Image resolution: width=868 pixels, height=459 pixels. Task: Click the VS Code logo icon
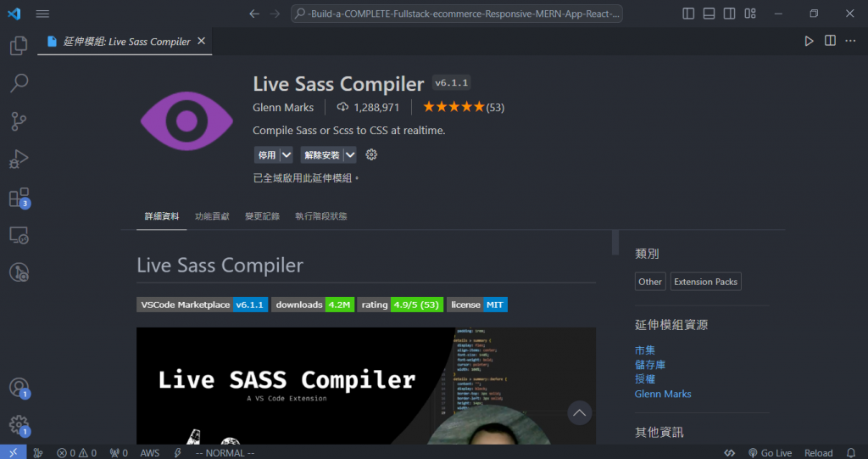(14, 14)
